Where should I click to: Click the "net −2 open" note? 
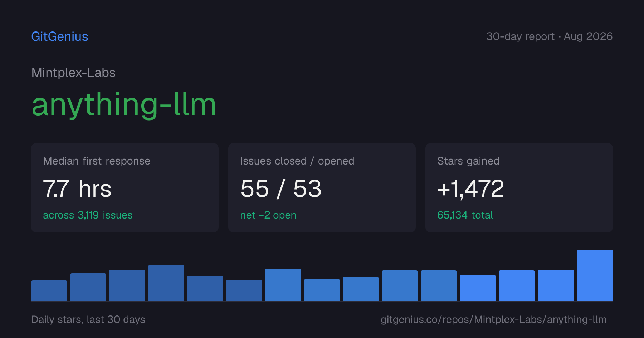coord(268,215)
